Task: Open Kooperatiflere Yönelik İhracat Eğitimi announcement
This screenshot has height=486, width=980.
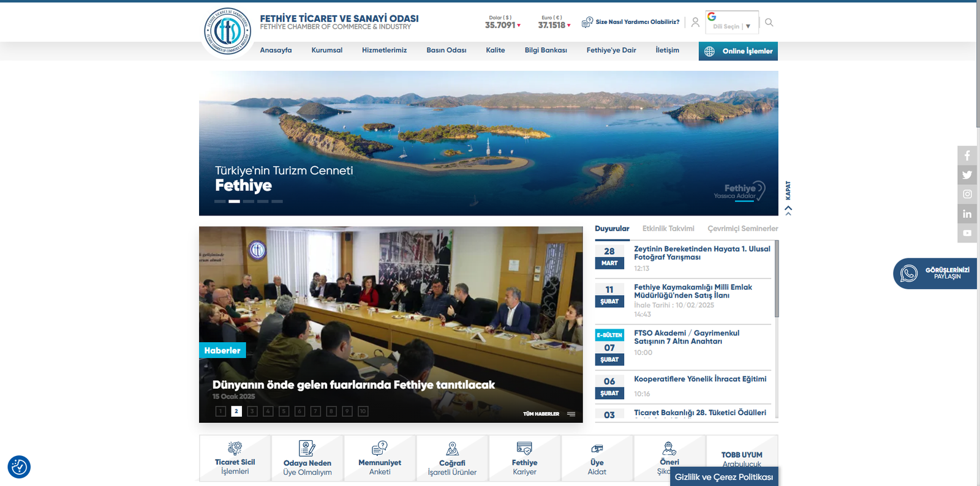Action: pos(700,379)
